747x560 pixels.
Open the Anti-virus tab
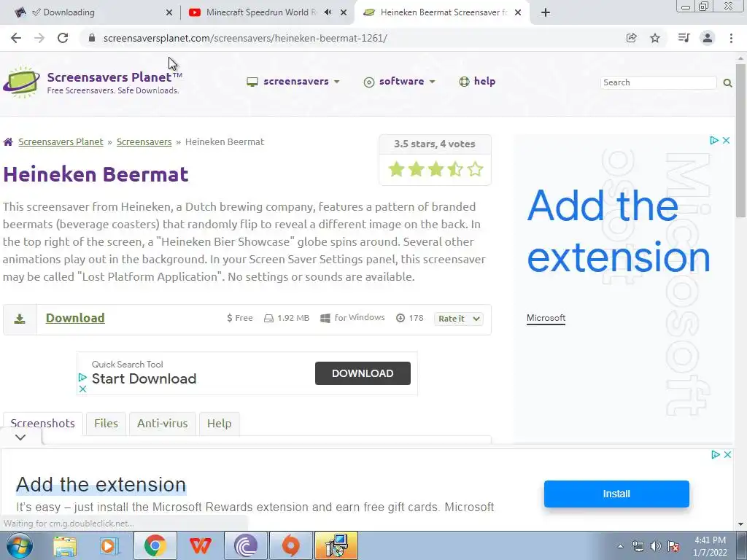click(163, 424)
